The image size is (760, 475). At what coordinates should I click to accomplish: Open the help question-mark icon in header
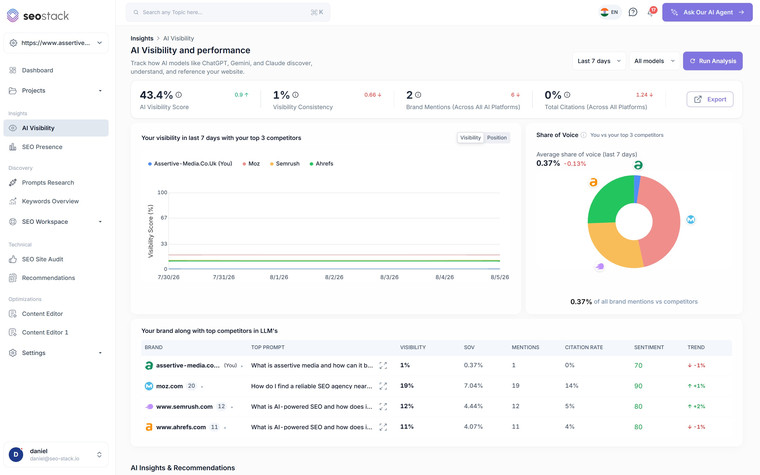633,12
